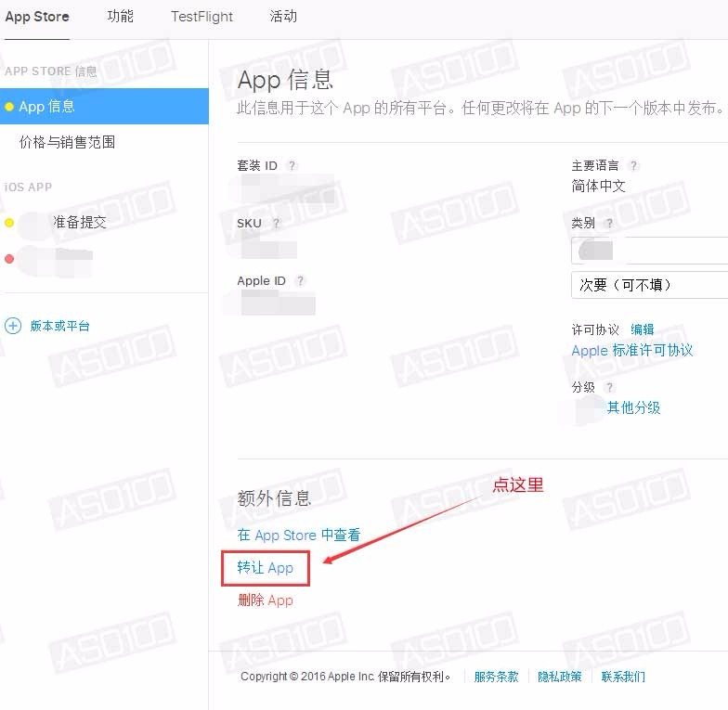Switch to the 功能 tab
Viewport: 728px width, 710px height.
coord(121,17)
